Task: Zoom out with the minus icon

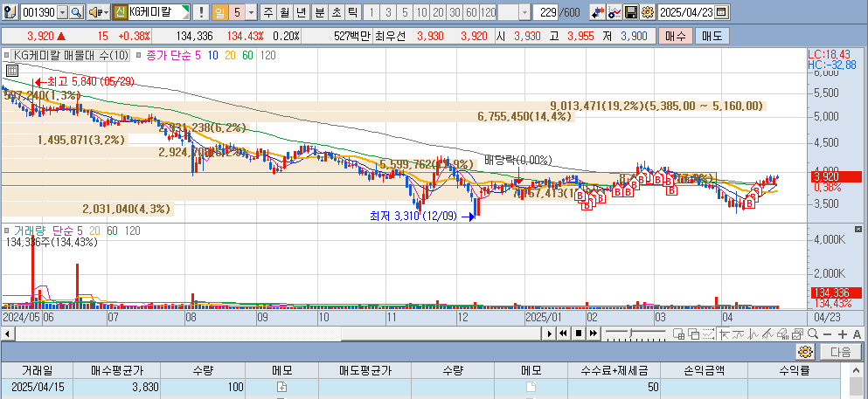Action: (828, 334)
